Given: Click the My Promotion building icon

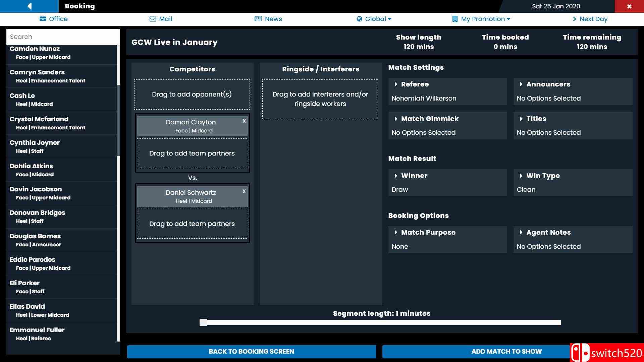Looking at the screenshot, I should [x=455, y=19].
